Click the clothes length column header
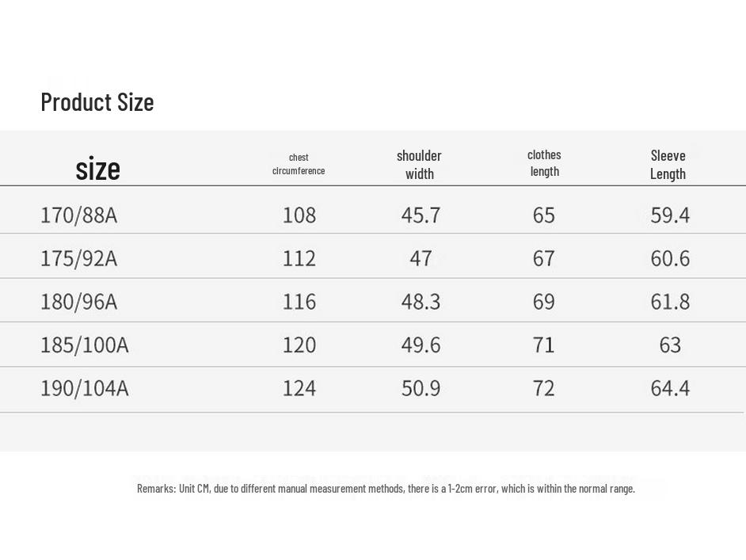The width and height of the screenshot is (746, 560). 544,162
